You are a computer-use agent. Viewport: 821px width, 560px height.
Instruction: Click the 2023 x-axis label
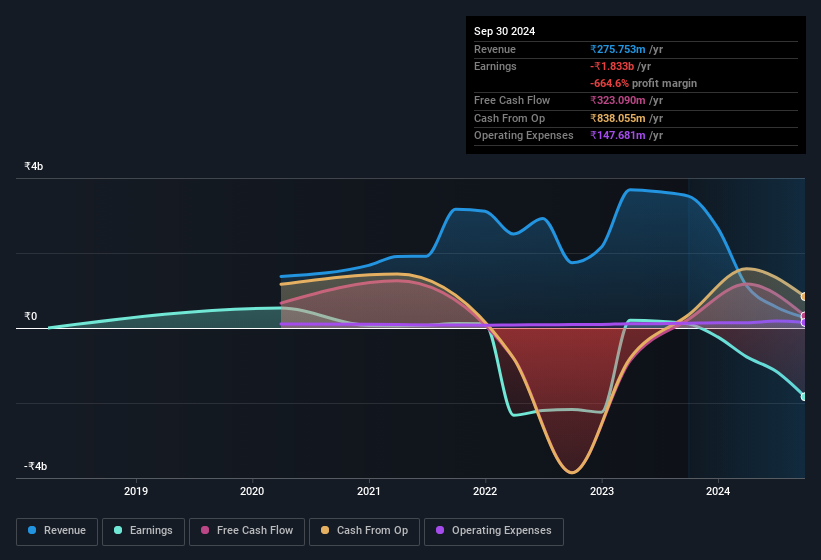point(602,491)
